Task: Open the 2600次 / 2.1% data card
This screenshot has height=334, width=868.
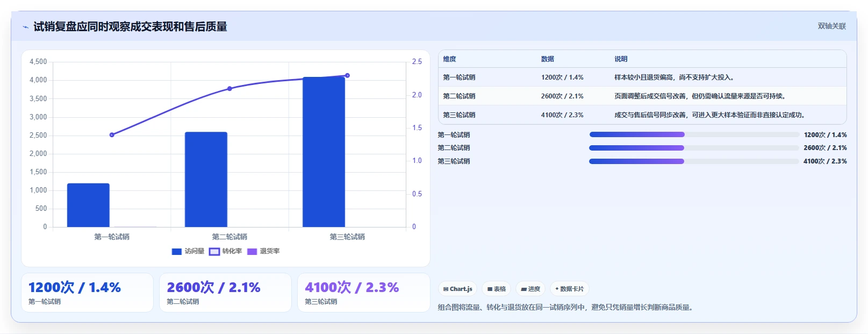Action: coord(225,293)
